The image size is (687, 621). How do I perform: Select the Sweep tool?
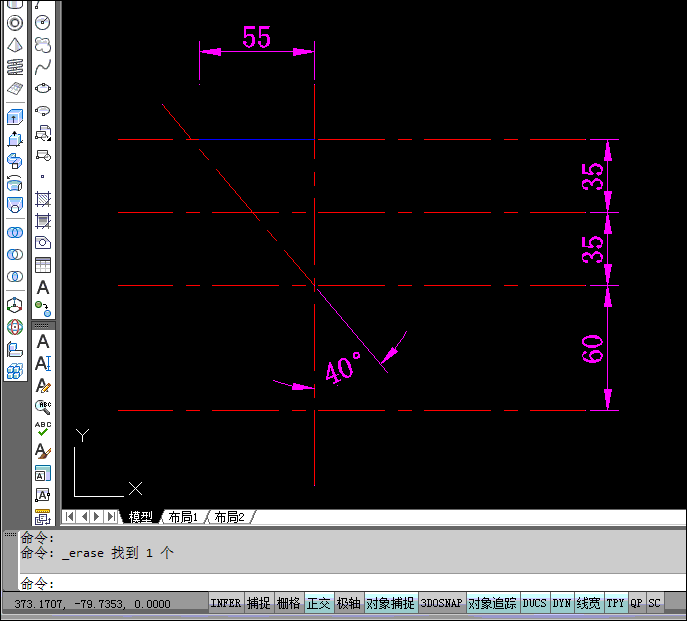(15, 161)
